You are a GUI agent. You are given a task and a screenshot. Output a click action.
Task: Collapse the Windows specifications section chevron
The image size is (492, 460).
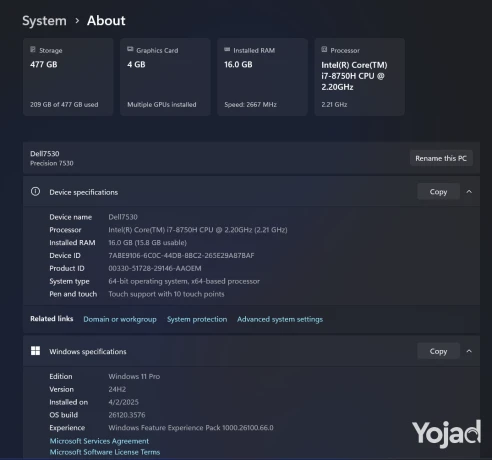(x=469, y=351)
